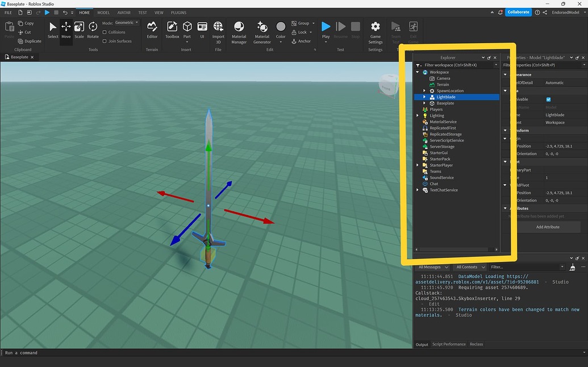This screenshot has width=588, height=367.
Task: Open the Script Performance tab
Action: [449, 344]
